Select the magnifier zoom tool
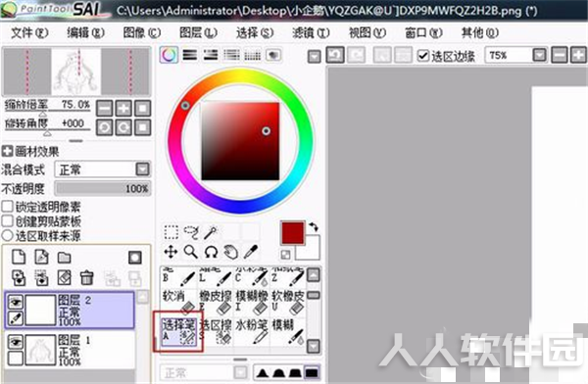The image size is (588, 384). 191,252
